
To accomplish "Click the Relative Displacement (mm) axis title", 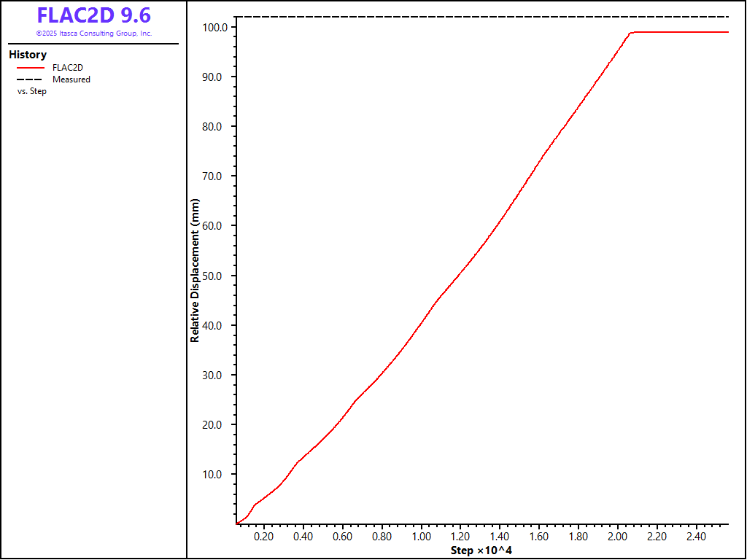I will 195,275.
